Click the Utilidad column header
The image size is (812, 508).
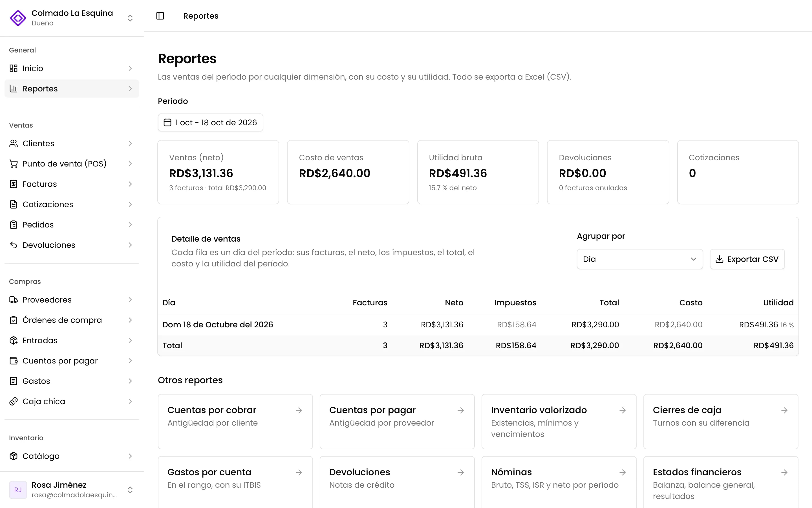778,303
